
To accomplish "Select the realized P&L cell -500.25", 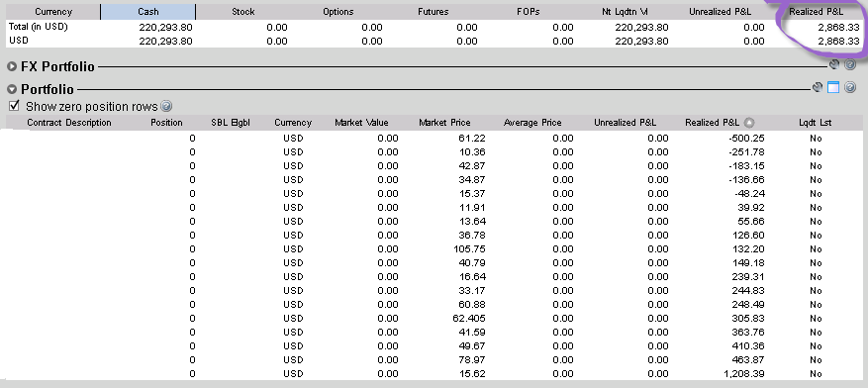I will (x=747, y=138).
